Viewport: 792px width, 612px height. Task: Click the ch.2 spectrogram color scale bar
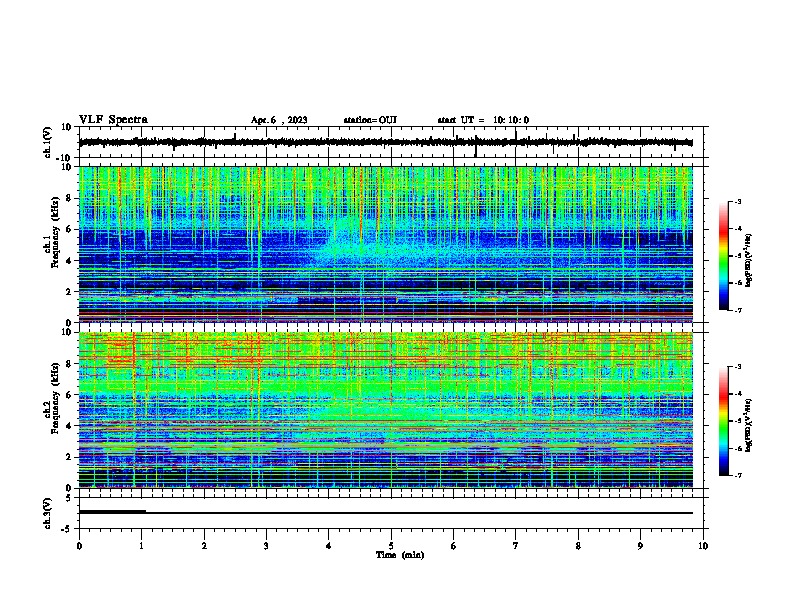(x=724, y=421)
